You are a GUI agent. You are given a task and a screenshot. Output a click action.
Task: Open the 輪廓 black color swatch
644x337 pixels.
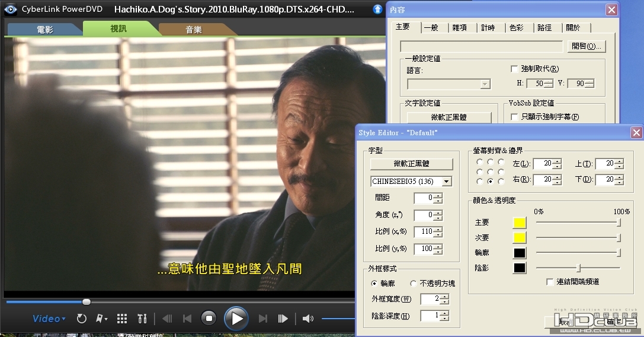coord(520,253)
